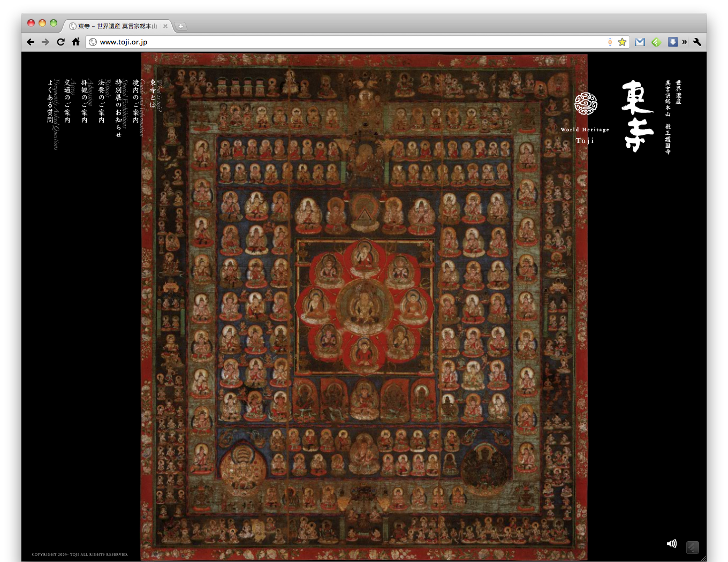Open the 交通のご案内 menu link

pos(67,101)
